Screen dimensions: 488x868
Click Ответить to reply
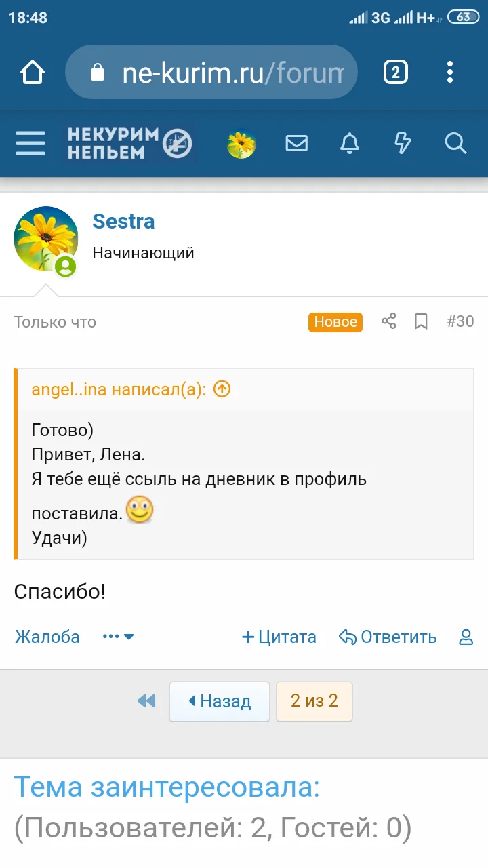(x=388, y=637)
